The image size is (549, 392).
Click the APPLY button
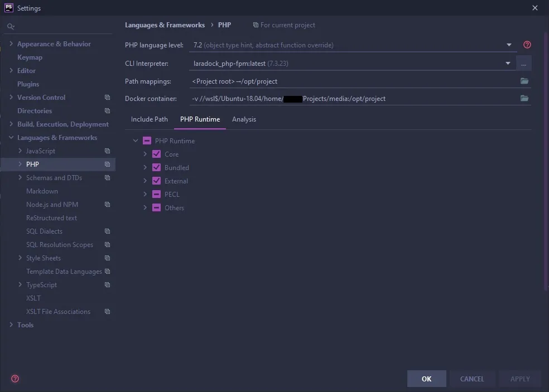coord(520,379)
